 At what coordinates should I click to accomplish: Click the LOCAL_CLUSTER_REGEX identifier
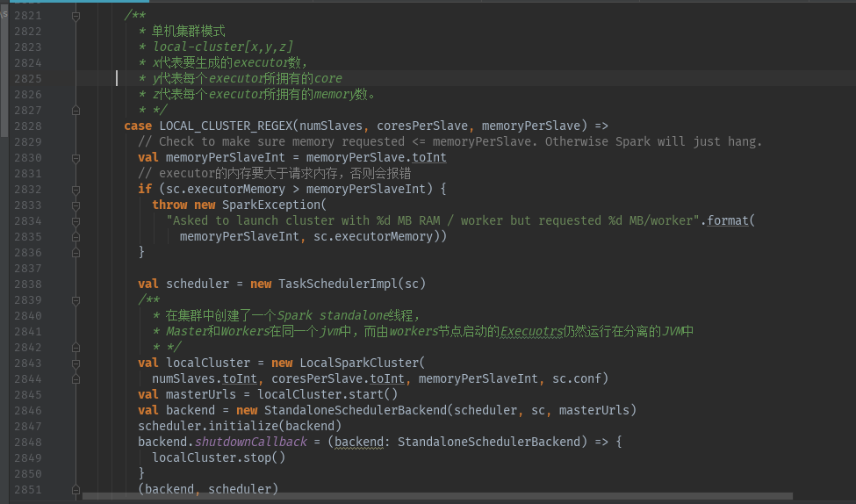tap(226, 126)
